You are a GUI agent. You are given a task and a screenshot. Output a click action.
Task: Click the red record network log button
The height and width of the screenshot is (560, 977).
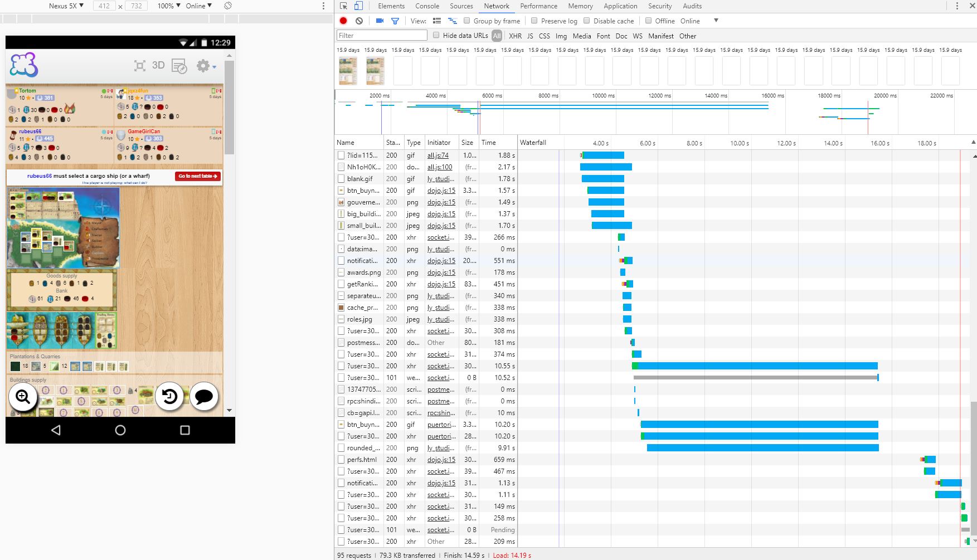pyautogui.click(x=343, y=21)
